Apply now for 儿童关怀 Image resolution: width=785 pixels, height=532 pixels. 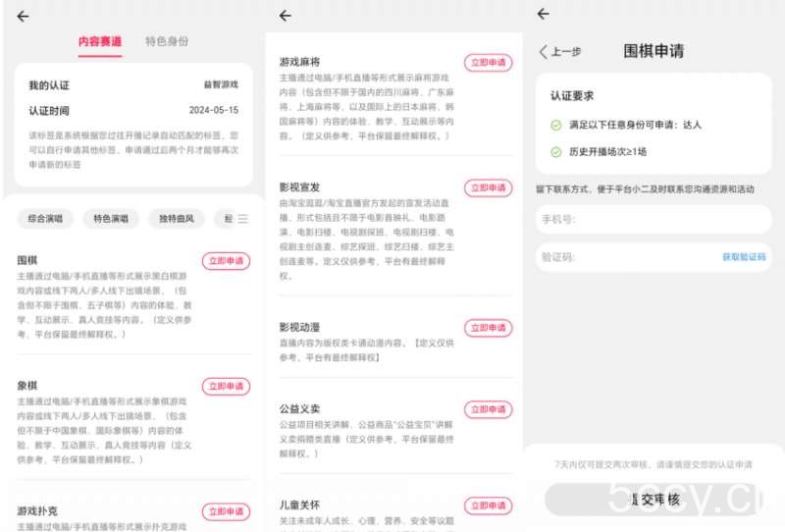[488, 505]
